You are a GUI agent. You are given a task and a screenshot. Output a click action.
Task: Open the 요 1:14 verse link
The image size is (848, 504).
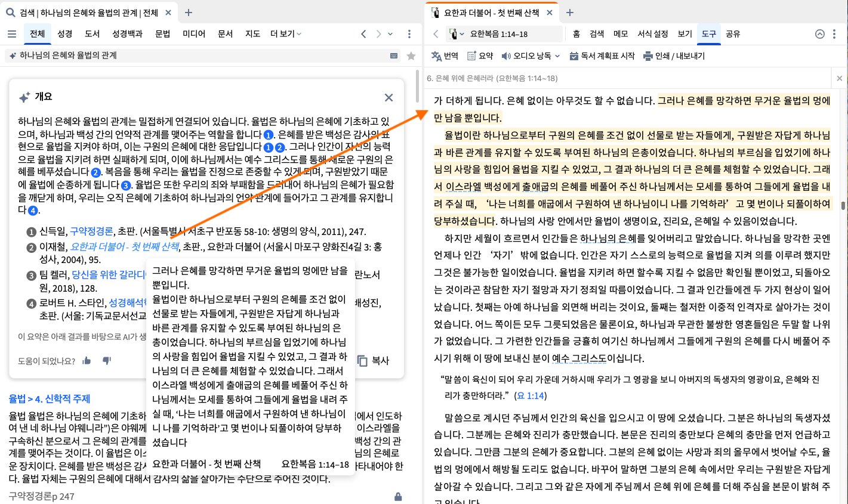point(529,395)
